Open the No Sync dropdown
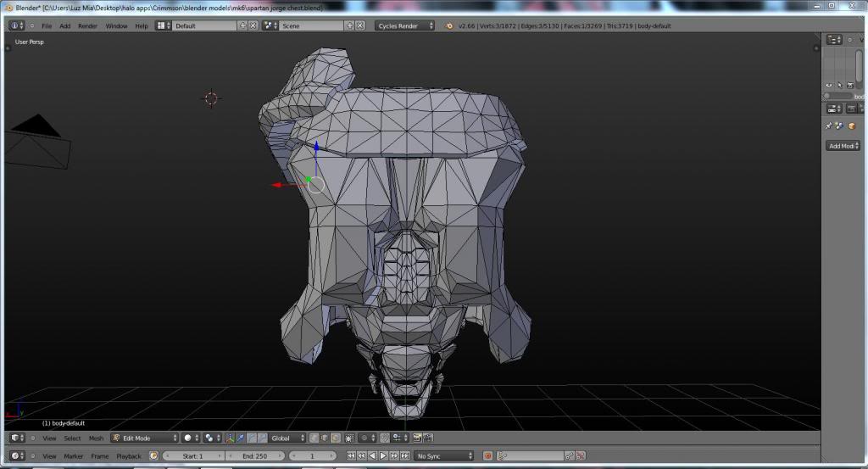 (444, 455)
